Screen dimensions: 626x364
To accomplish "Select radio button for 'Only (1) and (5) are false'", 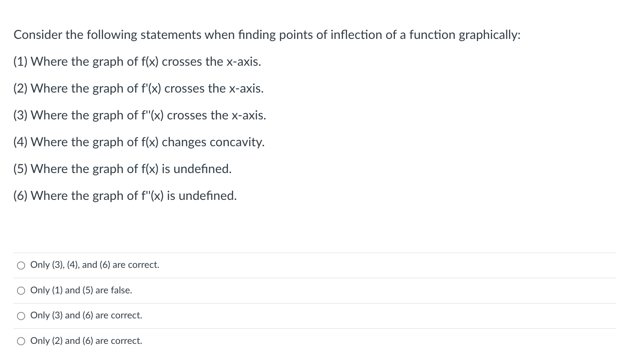I will (x=21, y=291).
